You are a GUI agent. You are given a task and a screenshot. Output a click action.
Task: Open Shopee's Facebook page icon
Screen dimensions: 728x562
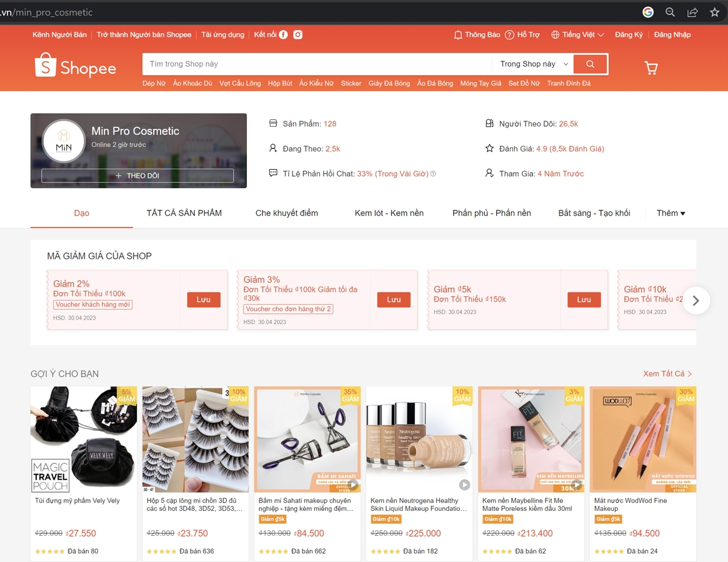[283, 35]
